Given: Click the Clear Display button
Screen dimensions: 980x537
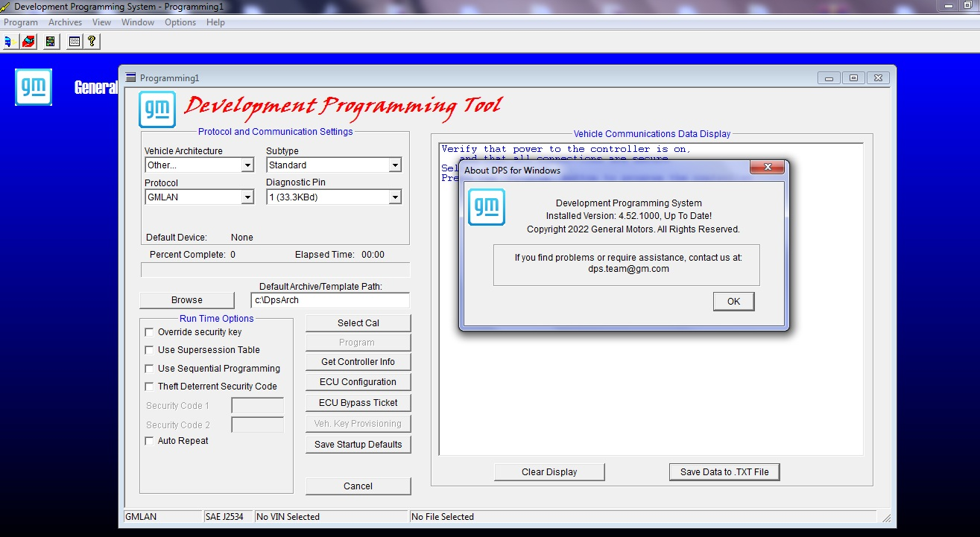Looking at the screenshot, I should [x=549, y=472].
